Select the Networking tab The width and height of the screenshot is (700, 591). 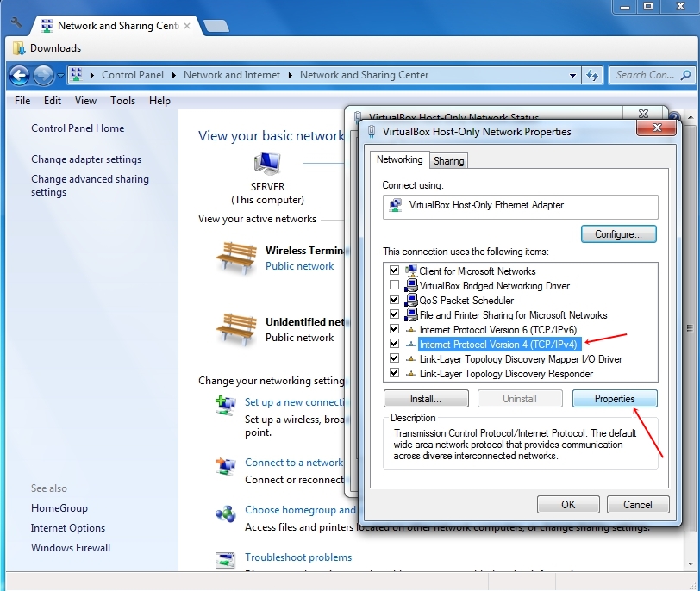point(399,159)
